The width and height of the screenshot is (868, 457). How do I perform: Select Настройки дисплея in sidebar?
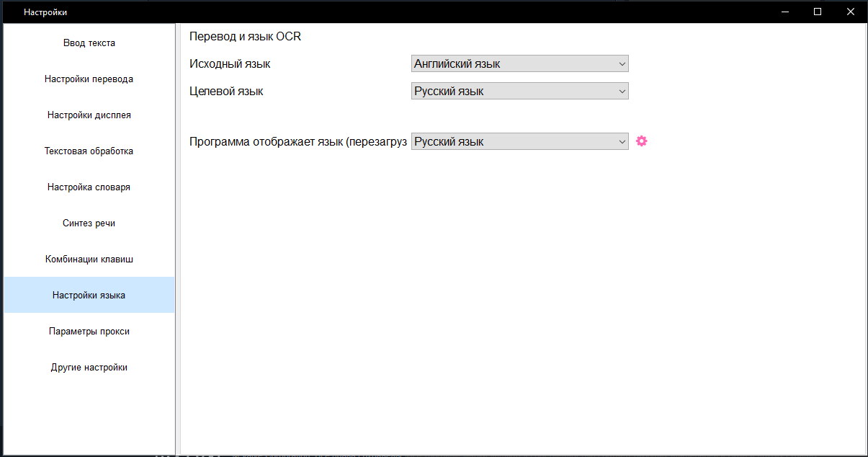89,115
